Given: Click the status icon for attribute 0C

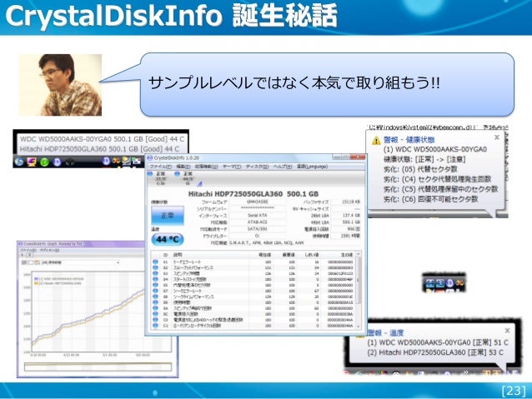Looking at the screenshot, I should (x=155, y=313).
